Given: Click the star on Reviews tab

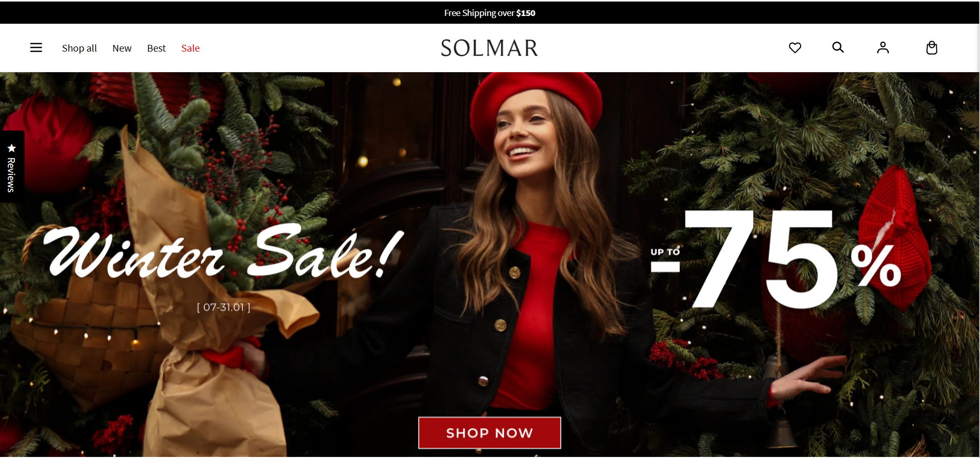Looking at the screenshot, I should click(x=11, y=148).
